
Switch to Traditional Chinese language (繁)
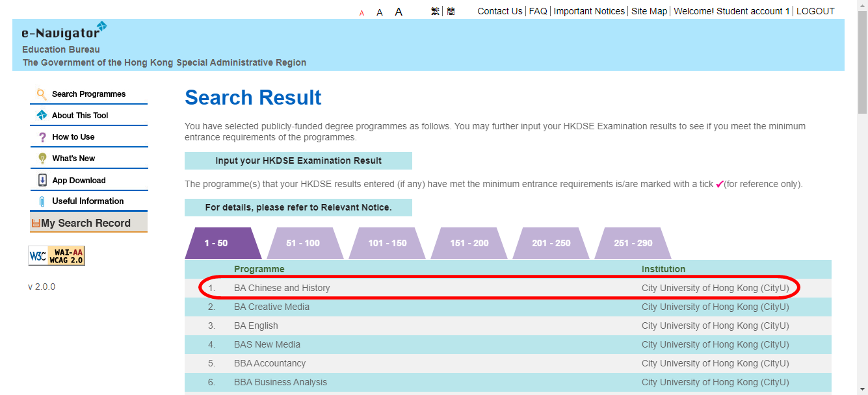[x=435, y=11]
